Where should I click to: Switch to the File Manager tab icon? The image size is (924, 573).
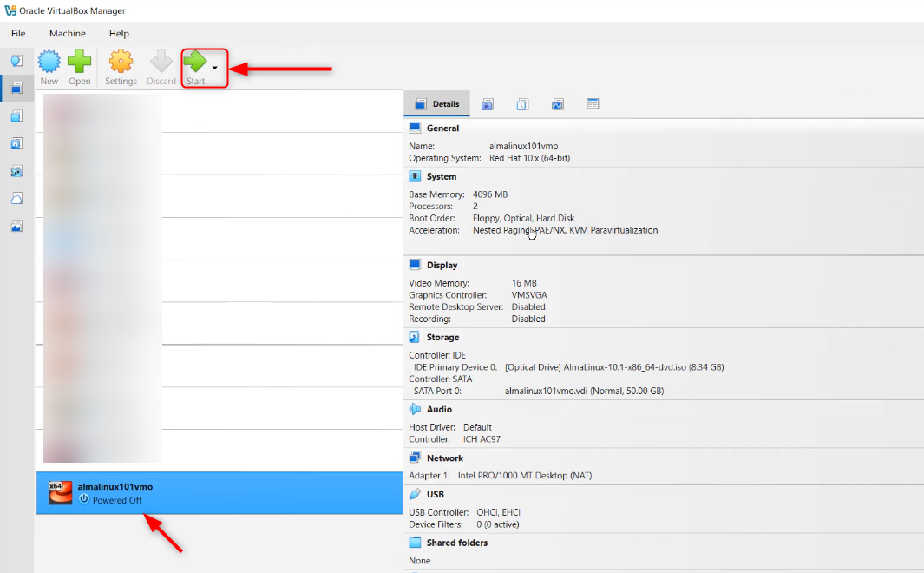[593, 104]
